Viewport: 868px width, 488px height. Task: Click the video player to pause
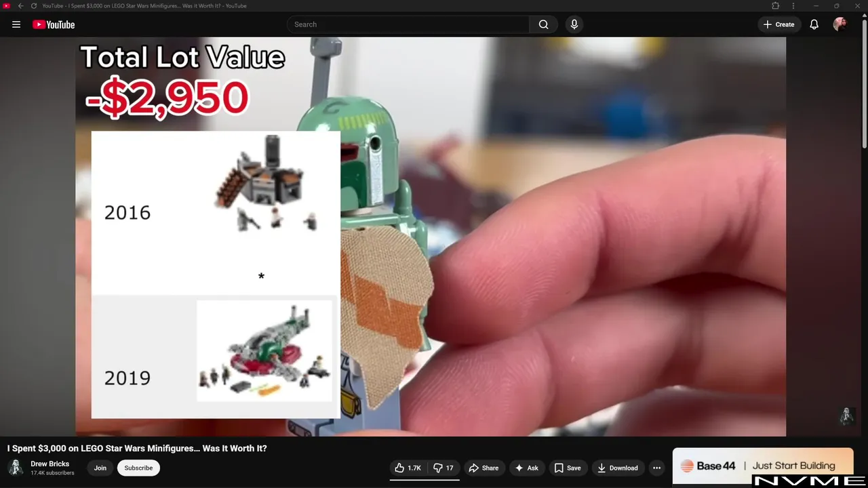click(431, 237)
